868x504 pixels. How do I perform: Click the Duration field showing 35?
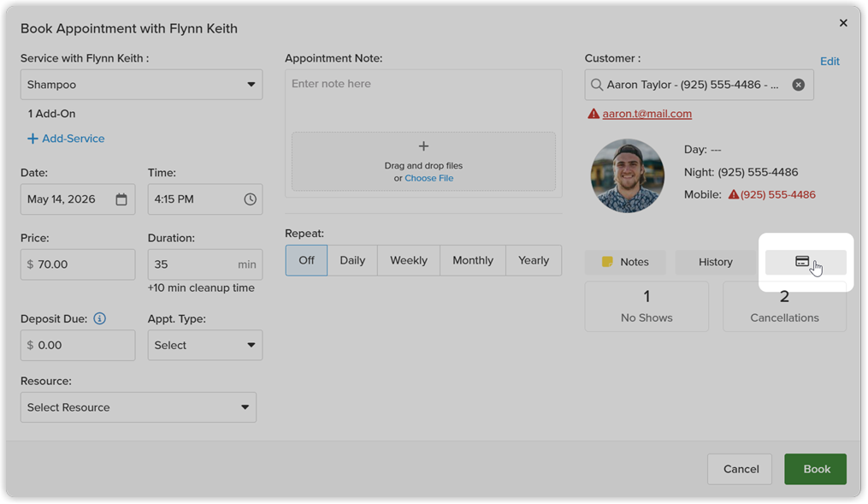coord(205,264)
